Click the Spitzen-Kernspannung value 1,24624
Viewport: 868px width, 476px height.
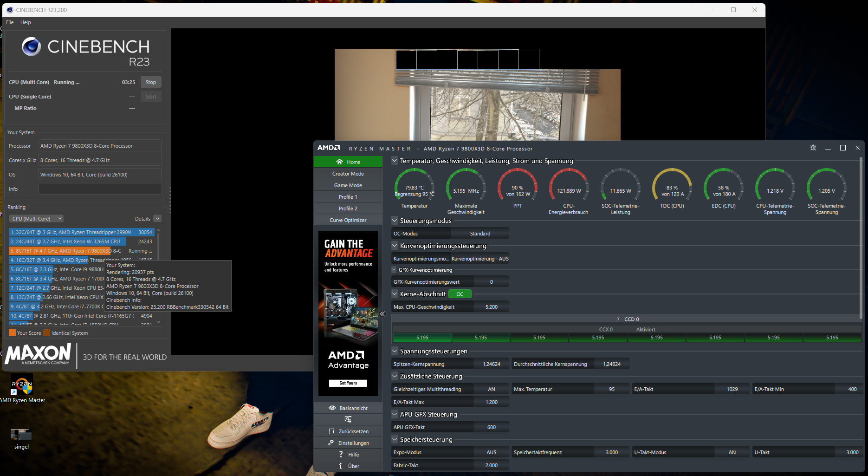492,364
